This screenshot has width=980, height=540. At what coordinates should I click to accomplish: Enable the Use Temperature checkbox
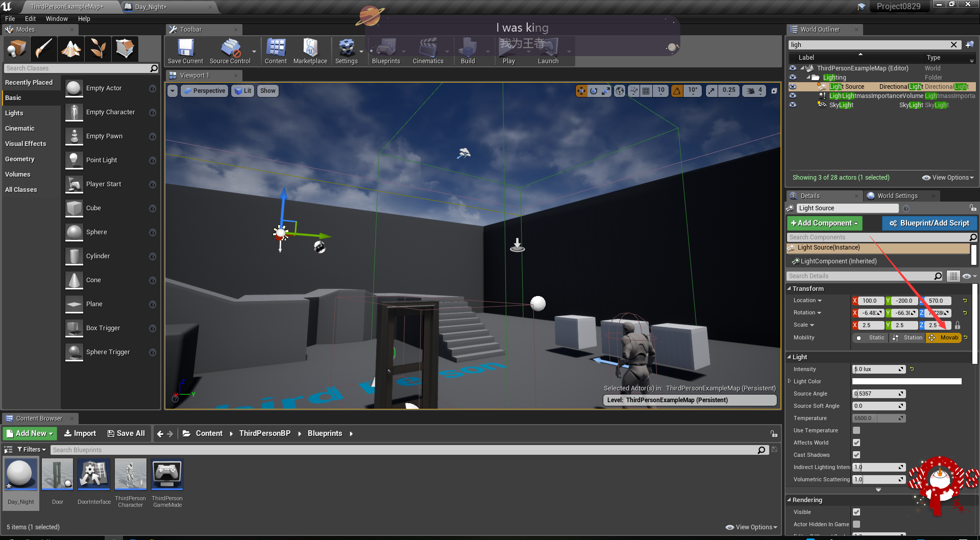856,430
